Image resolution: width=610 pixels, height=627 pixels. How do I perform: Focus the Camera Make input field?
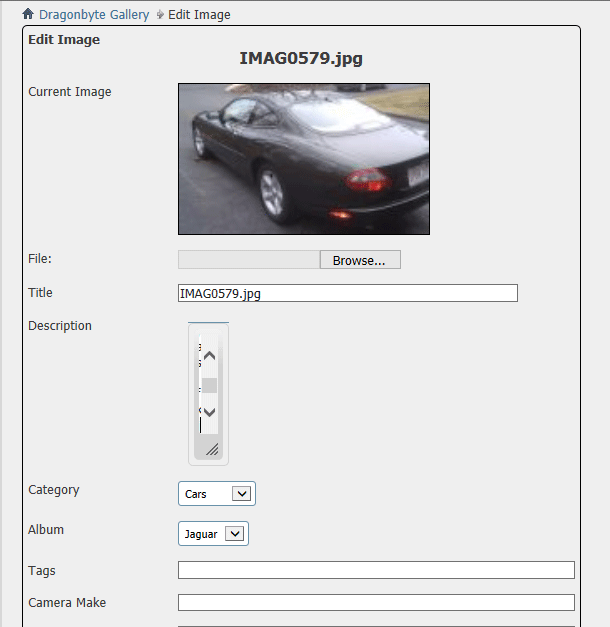[376, 602]
